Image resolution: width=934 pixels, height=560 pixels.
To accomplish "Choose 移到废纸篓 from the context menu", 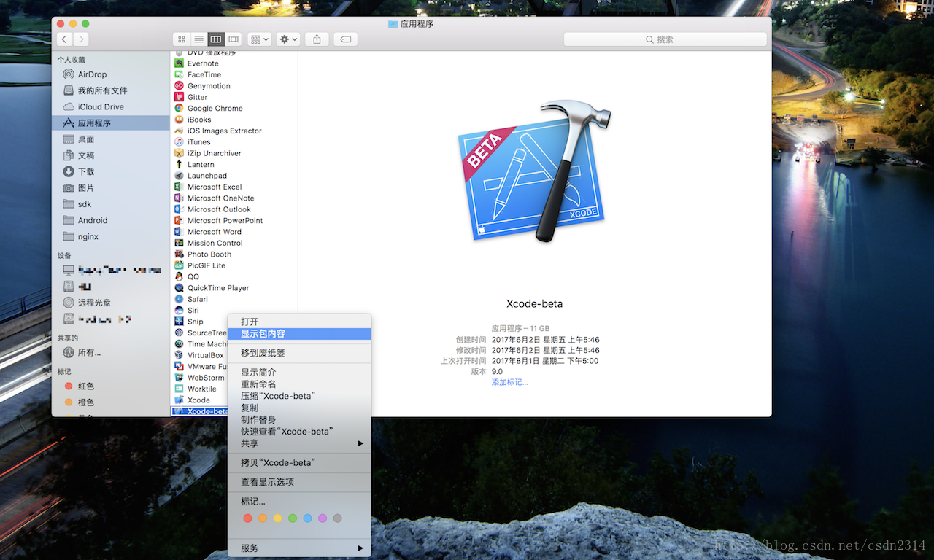I will click(299, 353).
